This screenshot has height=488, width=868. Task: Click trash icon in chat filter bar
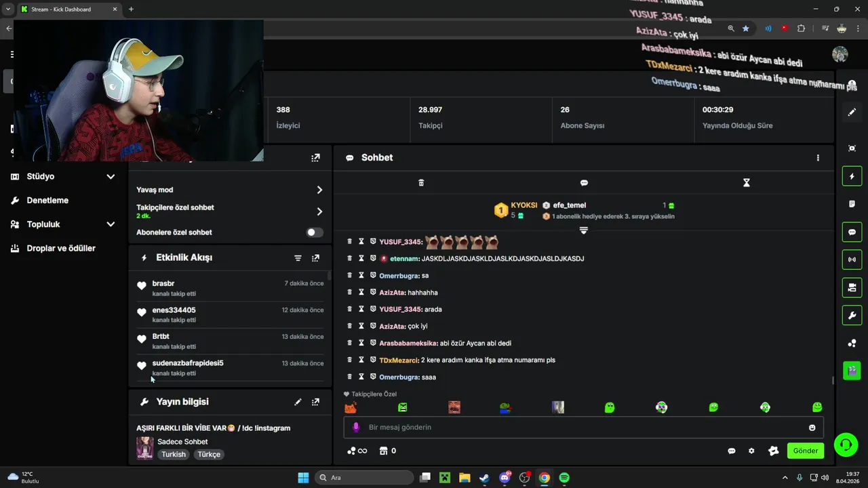tap(421, 183)
